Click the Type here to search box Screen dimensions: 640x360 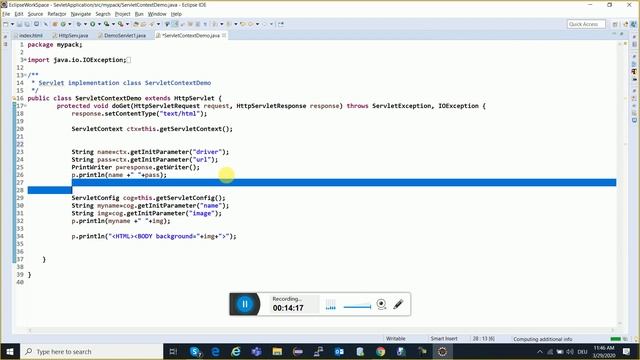[x=91, y=351]
